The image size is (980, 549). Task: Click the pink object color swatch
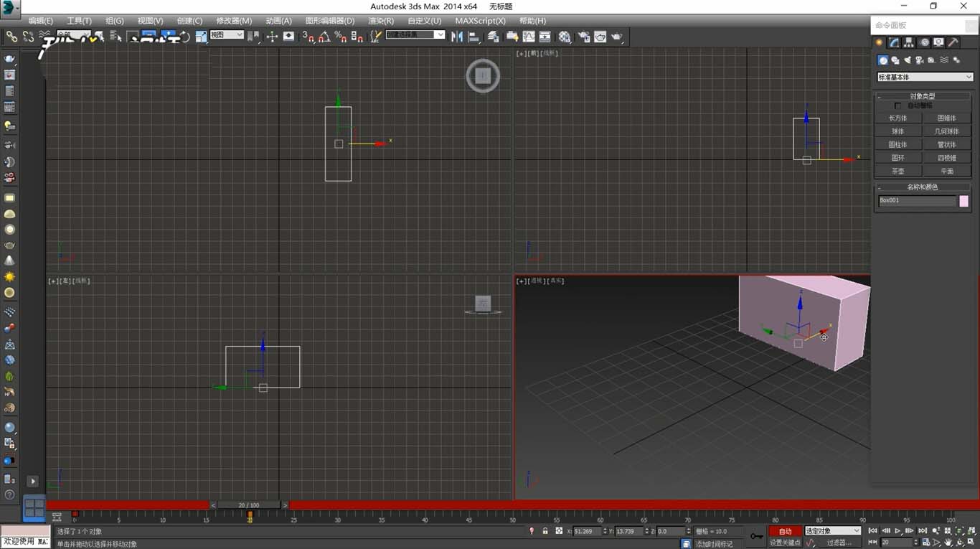(963, 201)
